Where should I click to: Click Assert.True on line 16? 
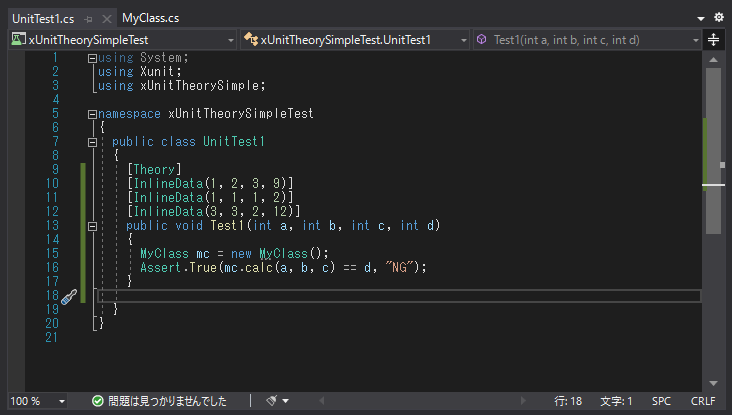point(178,267)
